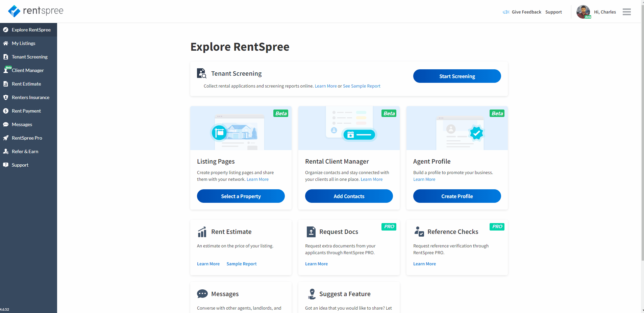
Task: Click the Rent Estimate sidebar icon
Action: [x=6, y=84]
